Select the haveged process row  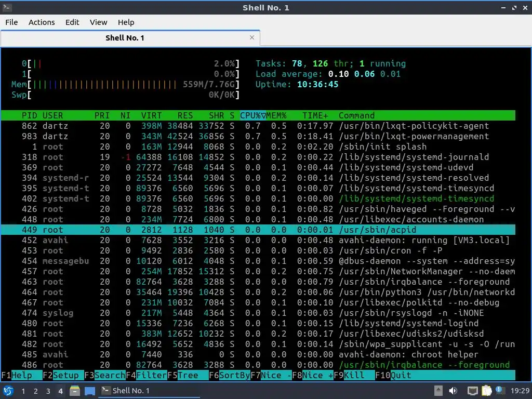click(x=258, y=209)
